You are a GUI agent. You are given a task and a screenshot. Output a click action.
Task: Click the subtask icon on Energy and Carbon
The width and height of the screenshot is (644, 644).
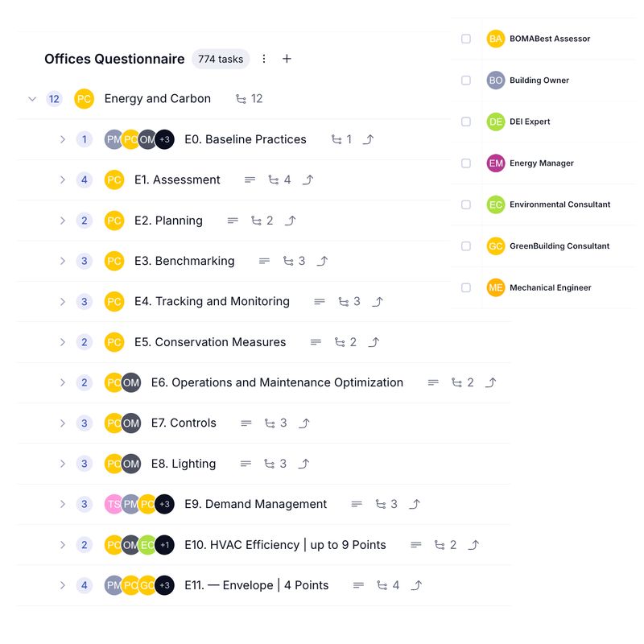pos(241,99)
